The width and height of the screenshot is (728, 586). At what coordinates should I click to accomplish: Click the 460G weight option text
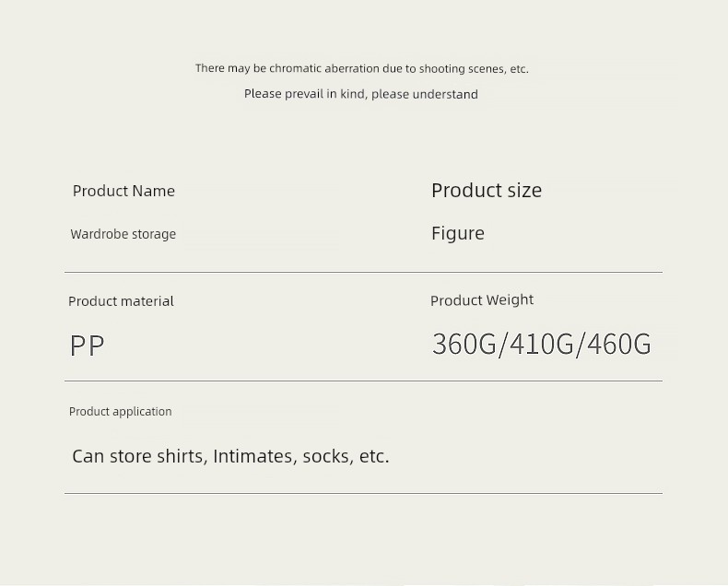(x=619, y=344)
